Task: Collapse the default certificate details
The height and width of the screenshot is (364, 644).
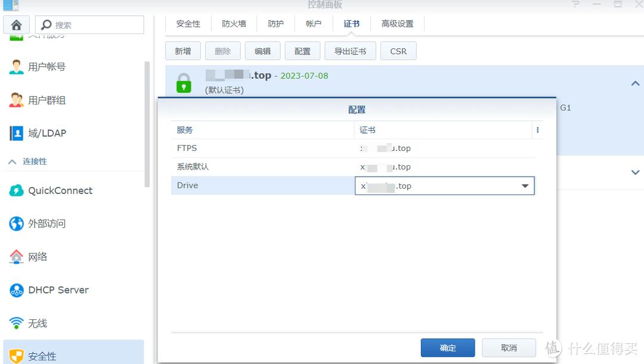Action: (635, 84)
